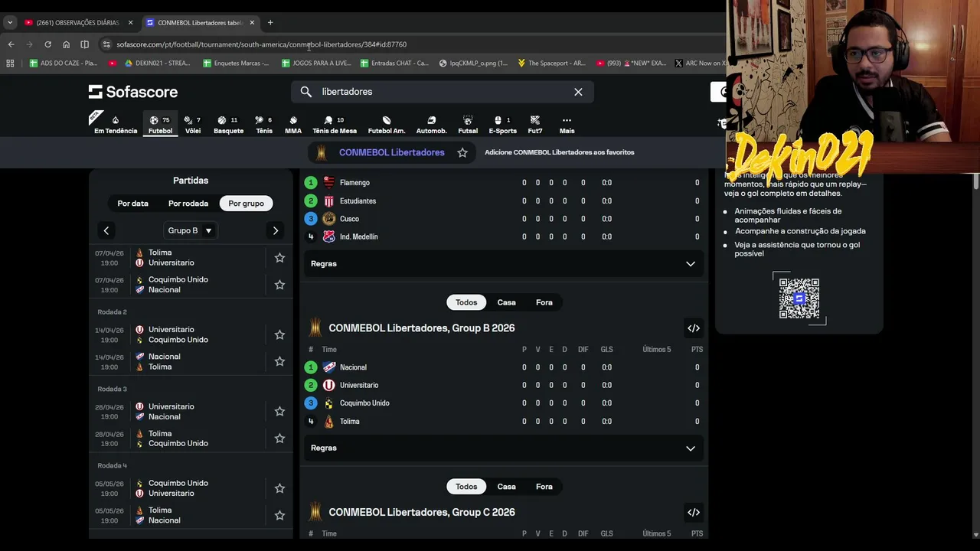Star the Tolima vs Universitario match
The height and width of the screenshot is (551, 980).
(x=279, y=258)
